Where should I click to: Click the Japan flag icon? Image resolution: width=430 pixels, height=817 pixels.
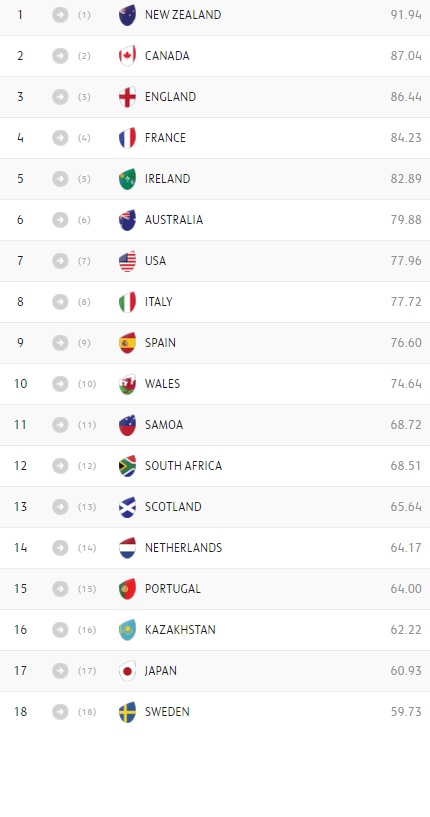tap(127, 671)
